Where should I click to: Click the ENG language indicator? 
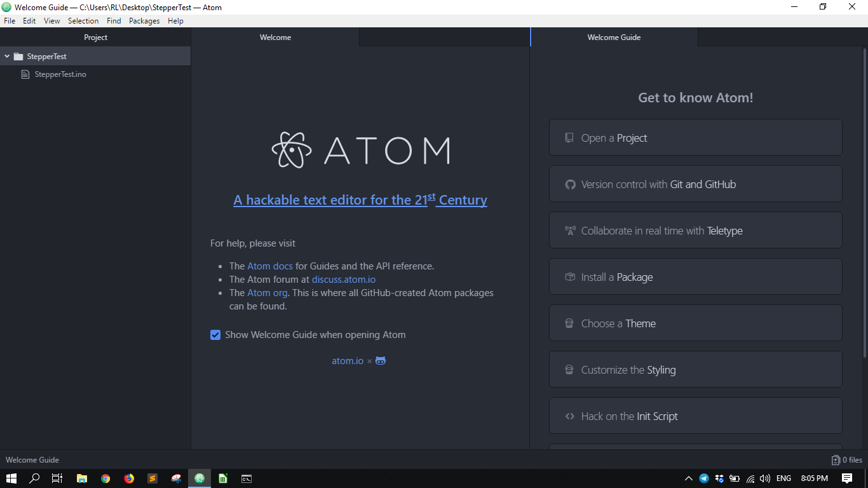point(783,478)
